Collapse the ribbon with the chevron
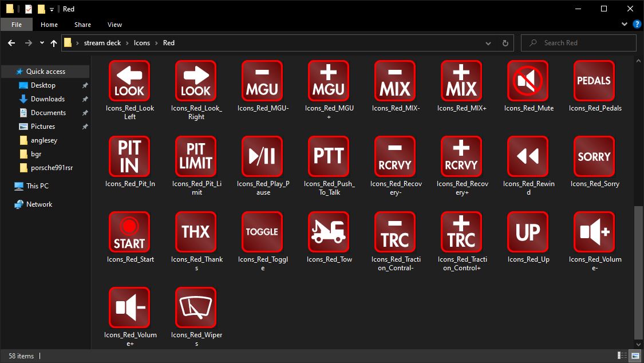 coord(624,24)
